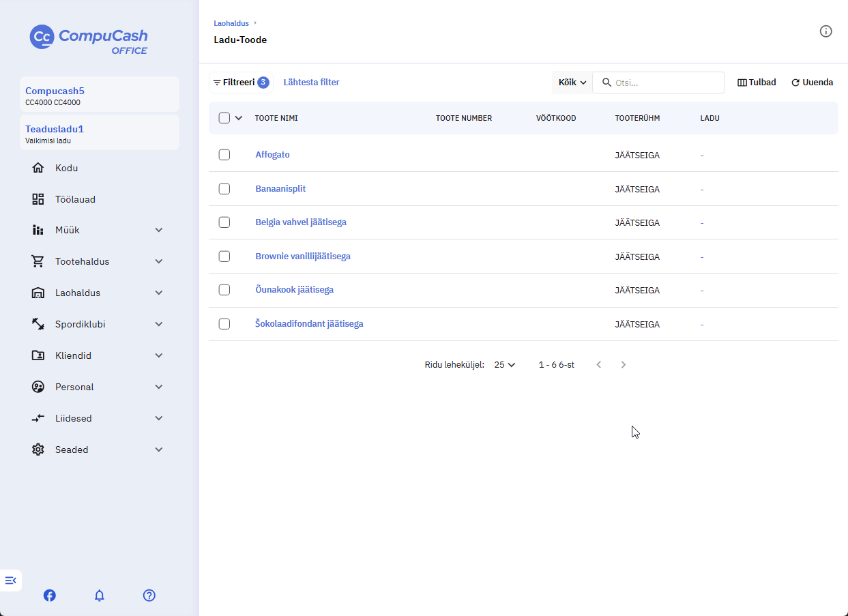Click the filter count badge 3
848x616 pixels.
click(x=263, y=83)
